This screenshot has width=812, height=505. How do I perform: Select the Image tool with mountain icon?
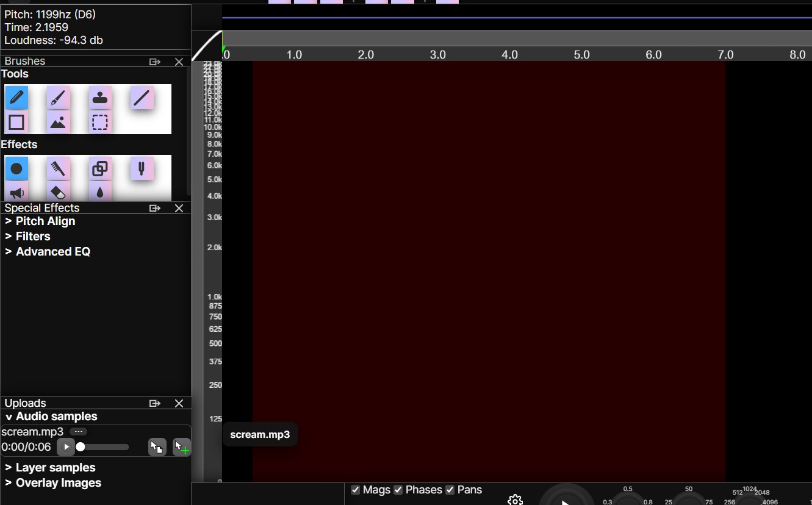point(58,122)
